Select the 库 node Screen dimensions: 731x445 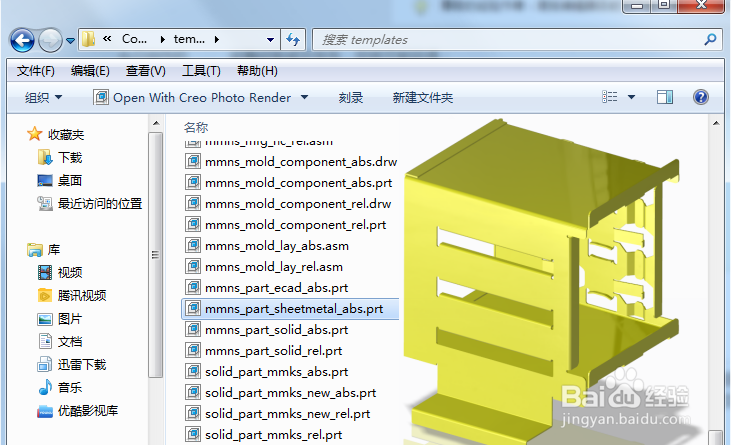43,250
